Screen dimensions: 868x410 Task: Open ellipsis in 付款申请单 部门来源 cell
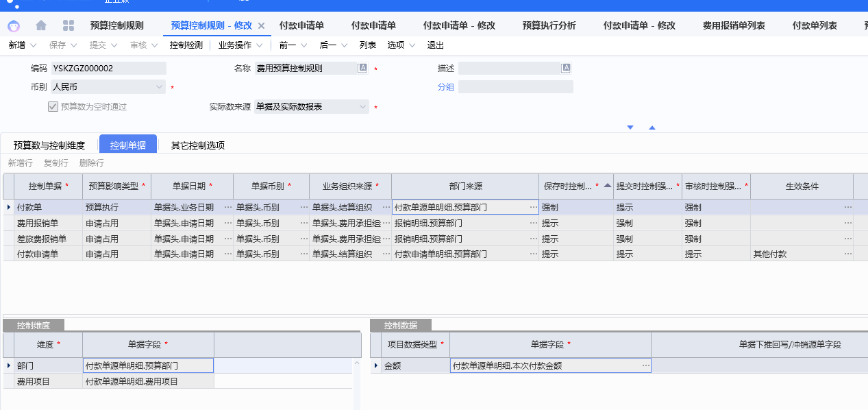click(533, 254)
